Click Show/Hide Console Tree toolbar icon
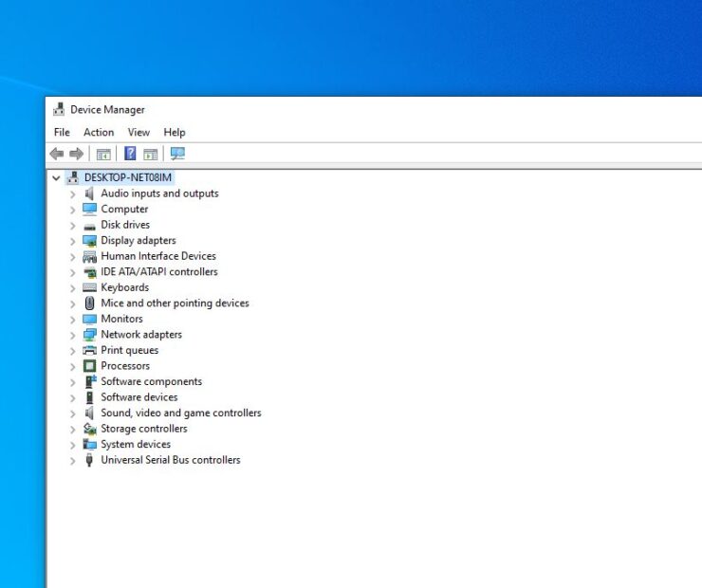The width and height of the screenshot is (702, 588). pos(103,155)
